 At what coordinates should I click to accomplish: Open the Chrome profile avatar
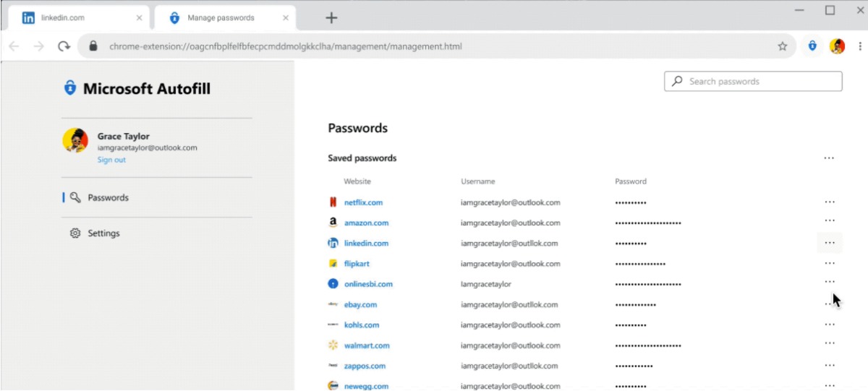837,46
